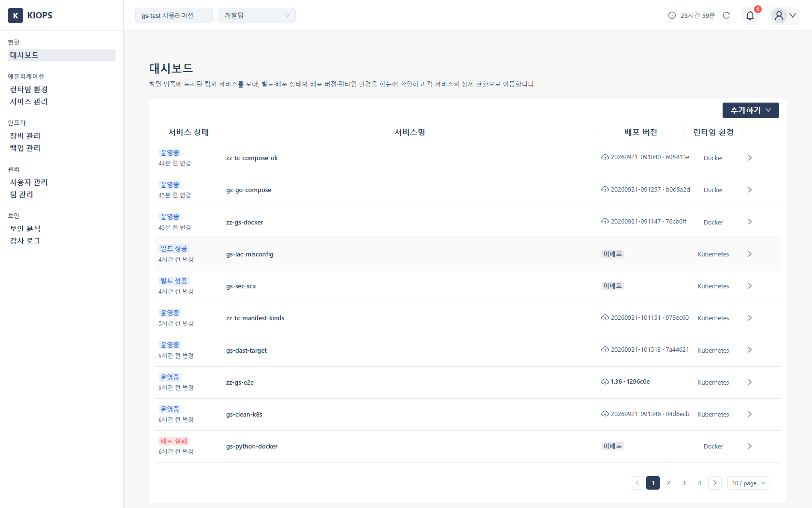Open details arrow for gs-dast-target row
The image size is (812, 508).
tap(750, 350)
